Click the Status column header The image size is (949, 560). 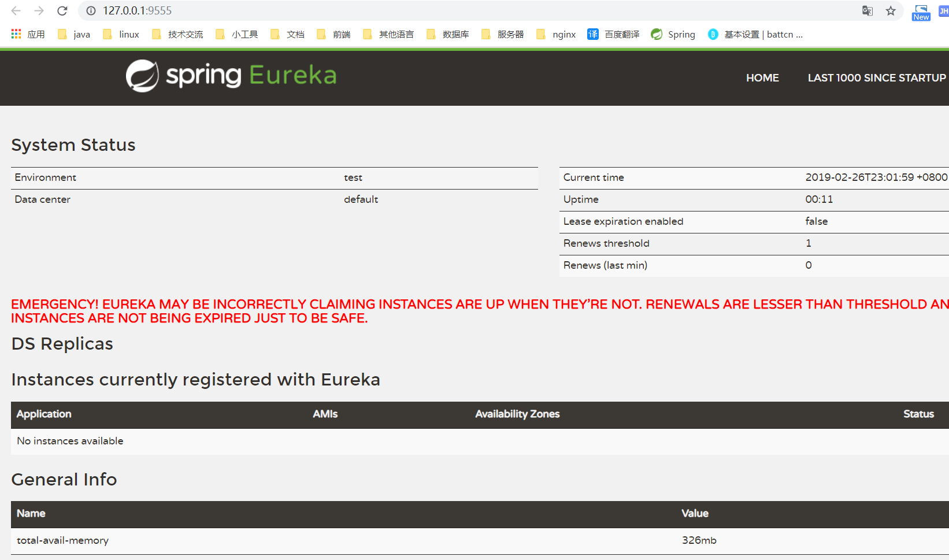918,414
